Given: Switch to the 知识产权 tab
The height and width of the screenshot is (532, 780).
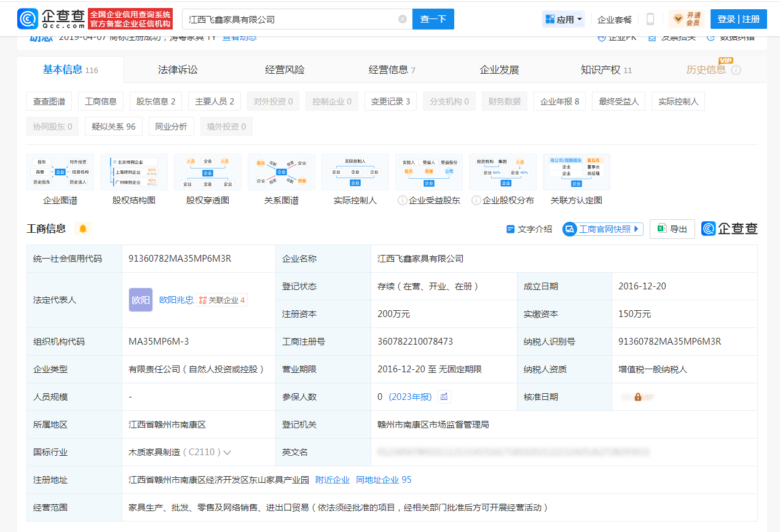Looking at the screenshot, I should (606, 70).
